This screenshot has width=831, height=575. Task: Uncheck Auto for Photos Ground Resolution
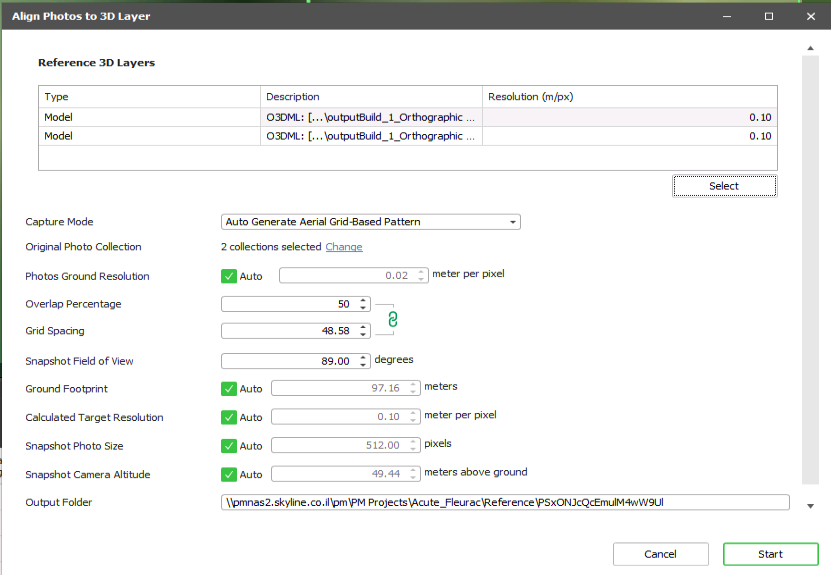[x=228, y=276]
